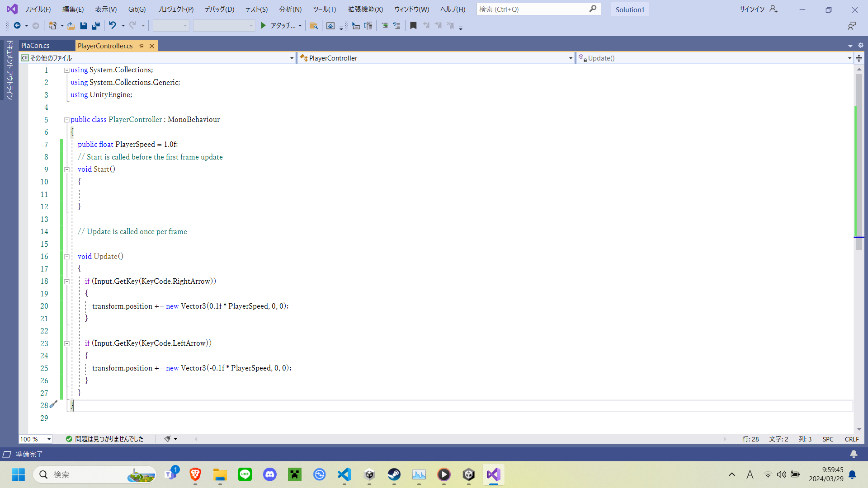This screenshot has height=488, width=868.
Task: Toggle pin on PlayerController.cs tab
Action: [x=142, y=46]
